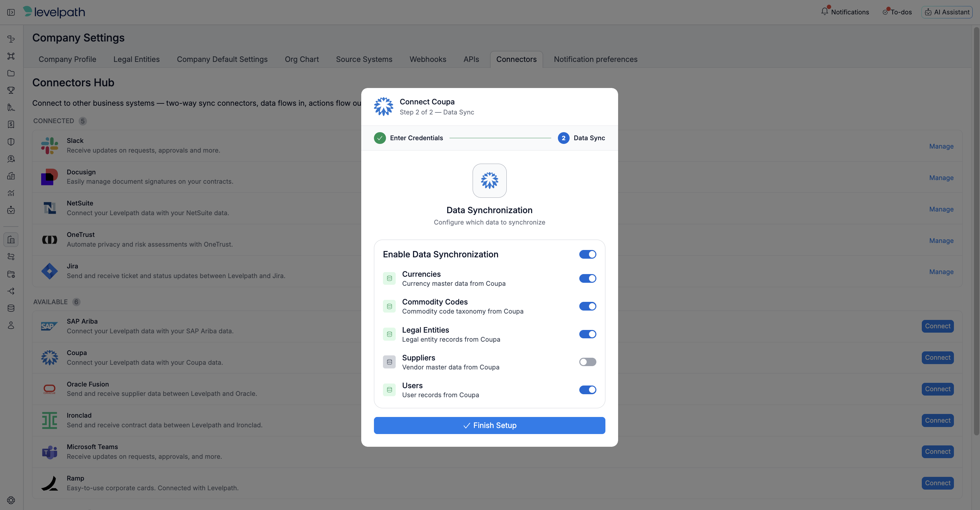Turn on the Suppliers sync toggle
The width and height of the screenshot is (980, 510).
tap(587, 362)
